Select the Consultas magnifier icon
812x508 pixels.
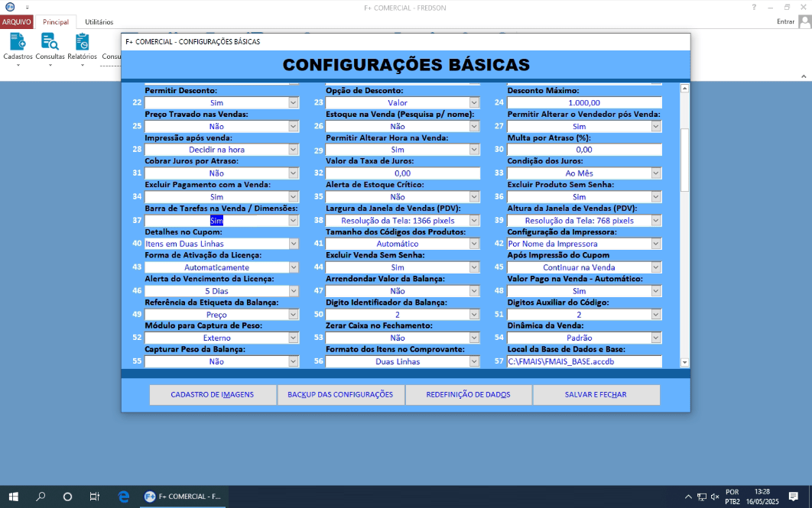[49, 47]
